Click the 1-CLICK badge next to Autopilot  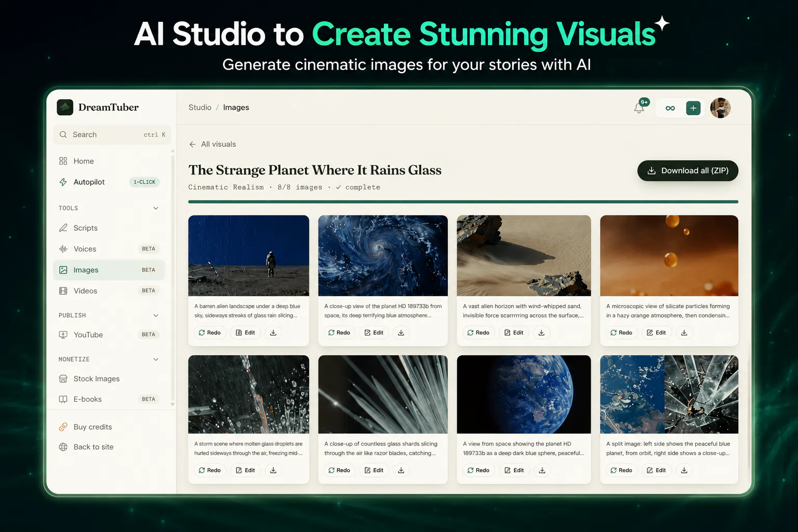click(x=144, y=182)
